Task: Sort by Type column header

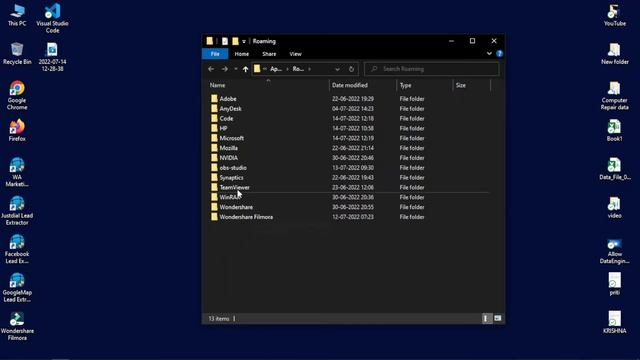Action: coord(425,85)
